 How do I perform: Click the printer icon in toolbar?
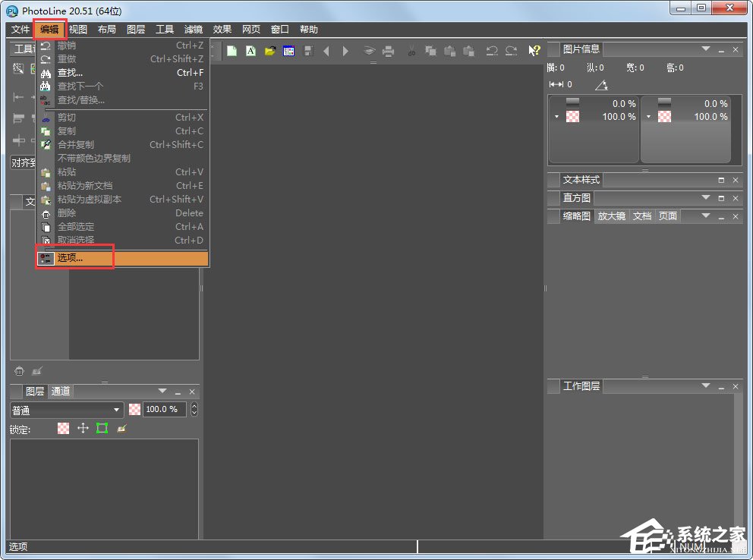point(388,51)
